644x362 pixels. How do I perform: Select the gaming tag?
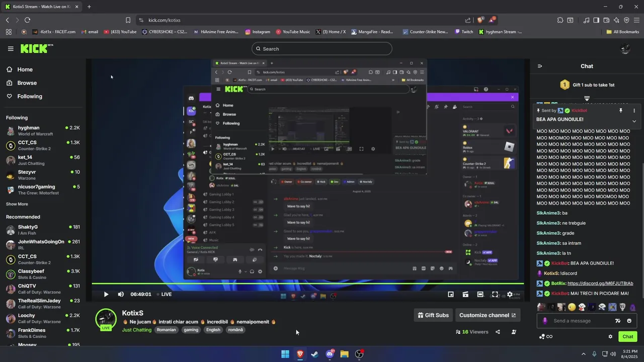pos(191,330)
